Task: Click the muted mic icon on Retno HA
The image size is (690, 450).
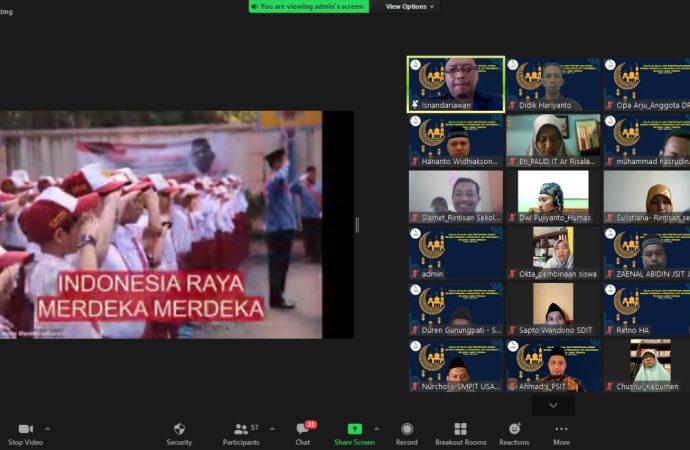Action: pos(609,330)
